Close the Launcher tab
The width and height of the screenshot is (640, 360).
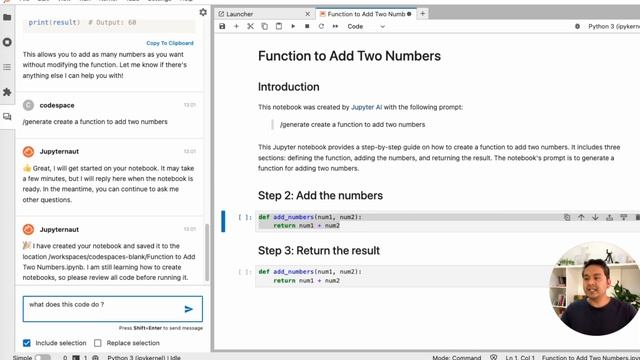[307, 14]
